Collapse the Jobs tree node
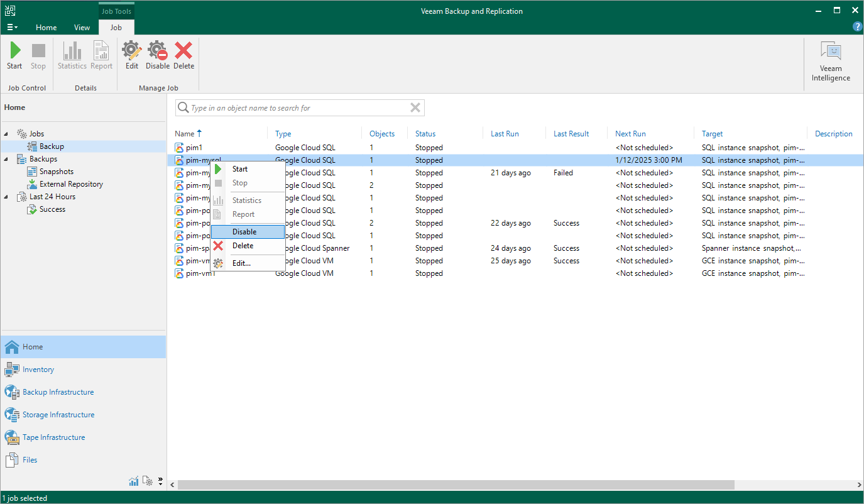 point(6,134)
